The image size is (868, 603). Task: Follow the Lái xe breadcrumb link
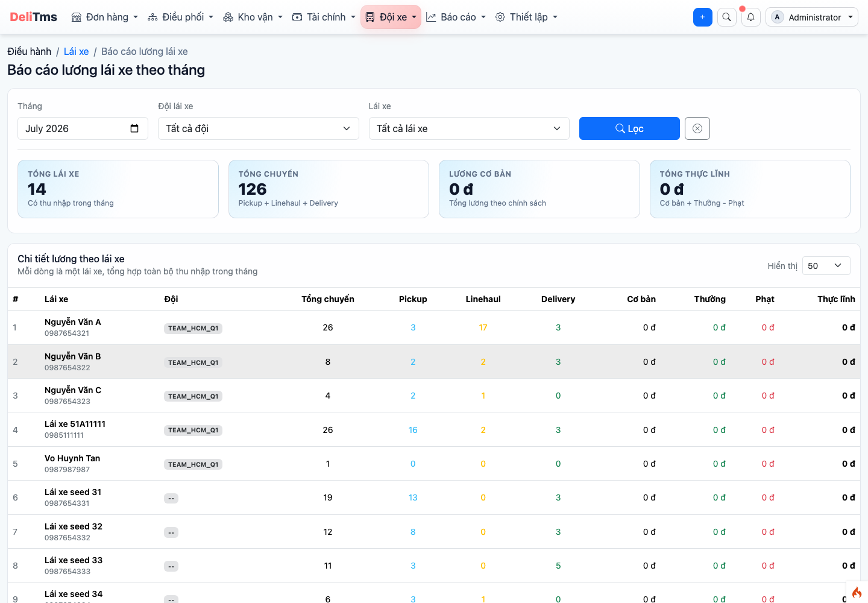pyautogui.click(x=76, y=51)
